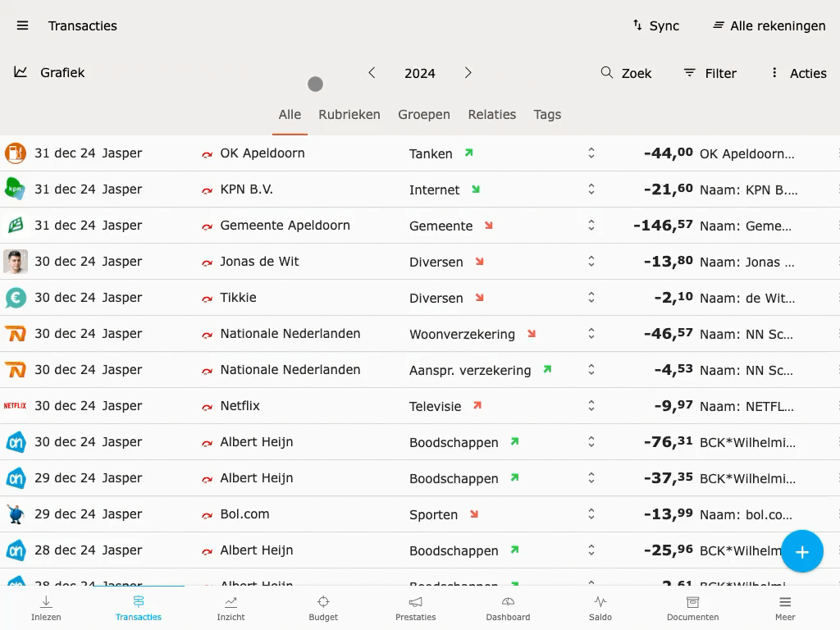Open Inzicht in bottom navigation
Image resolution: width=840 pixels, height=630 pixels.
click(231, 608)
